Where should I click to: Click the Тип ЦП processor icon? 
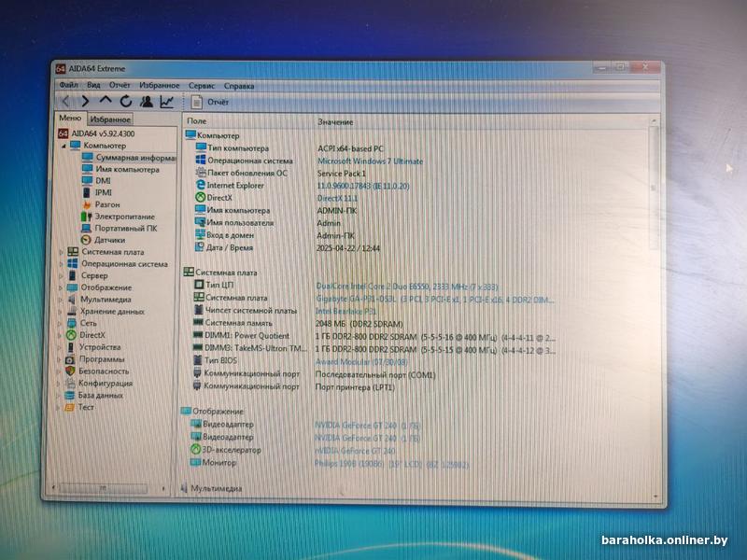pos(199,285)
